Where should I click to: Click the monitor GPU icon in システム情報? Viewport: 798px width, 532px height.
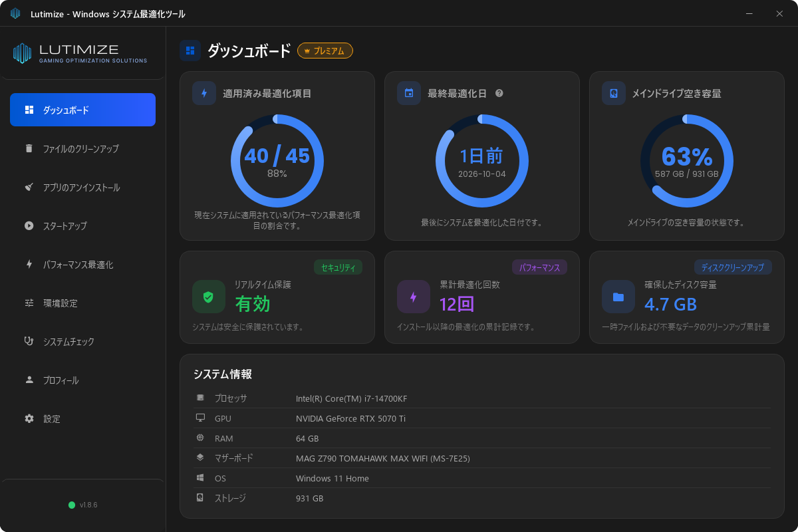pyautogui.click(x=200, y=418)
